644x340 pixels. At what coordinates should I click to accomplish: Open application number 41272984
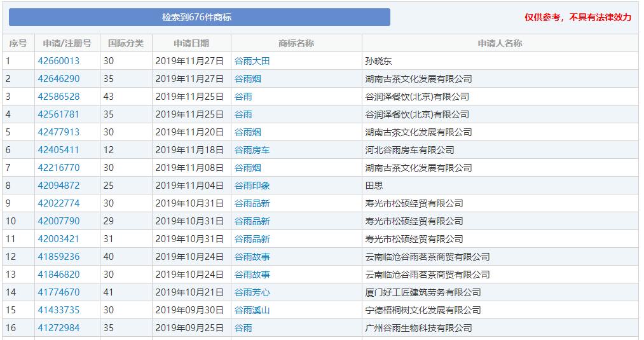point(58,328)
